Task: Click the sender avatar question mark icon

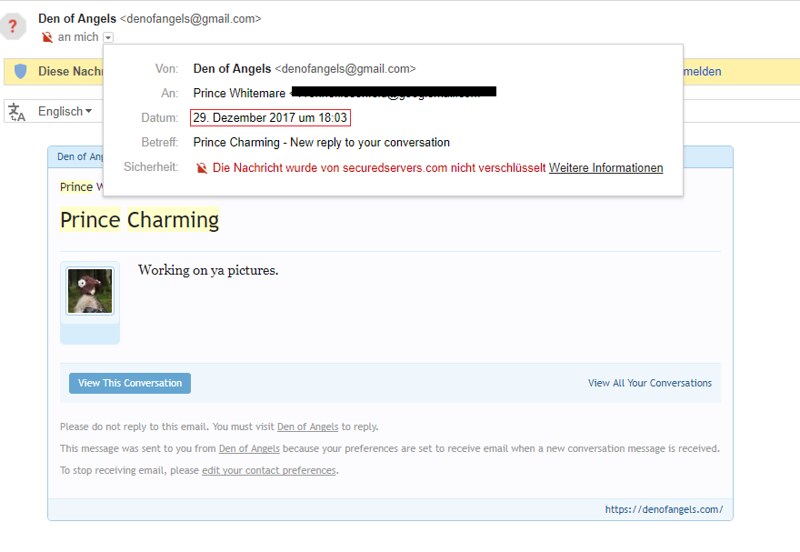Action: [13, 26]
